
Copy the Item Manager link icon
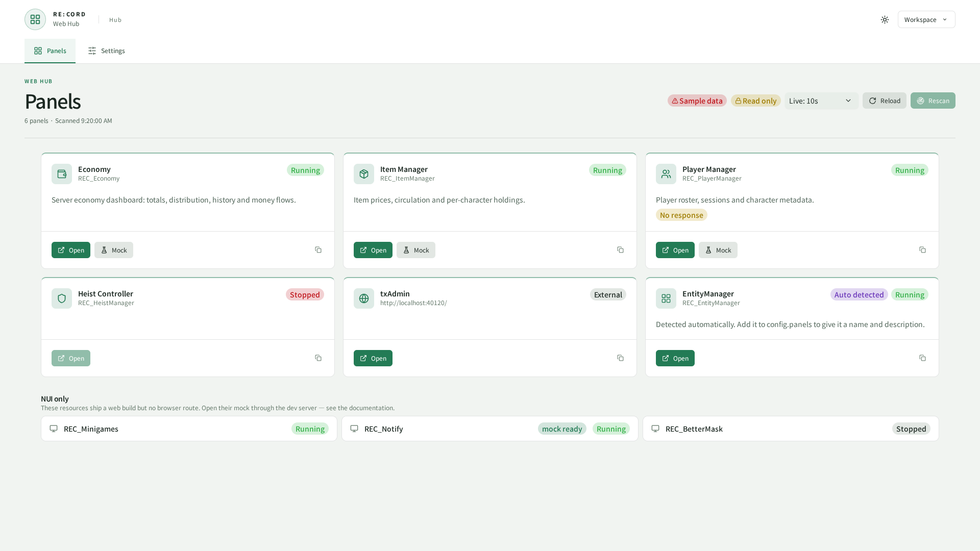(x=620, y=250)
